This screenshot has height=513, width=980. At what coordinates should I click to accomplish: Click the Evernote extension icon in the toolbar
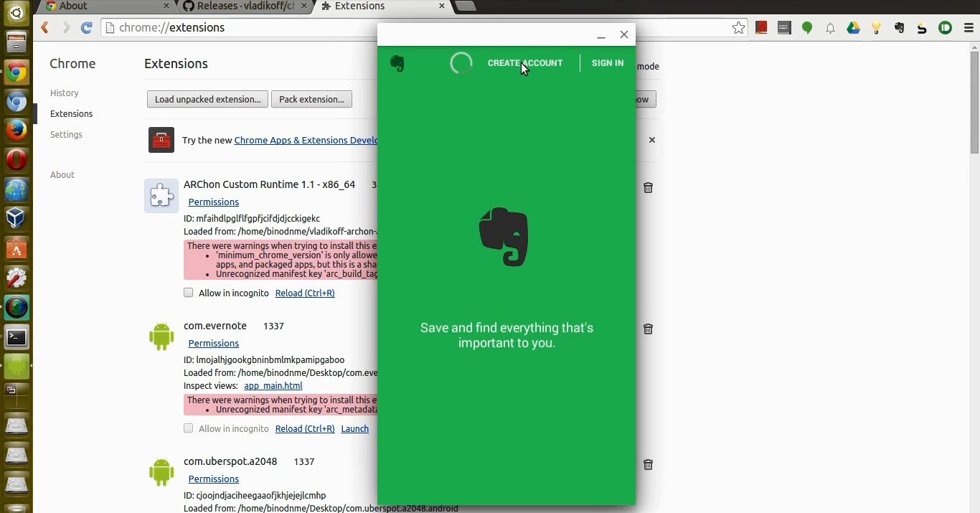pyautogui.click(x=899, y=28)
